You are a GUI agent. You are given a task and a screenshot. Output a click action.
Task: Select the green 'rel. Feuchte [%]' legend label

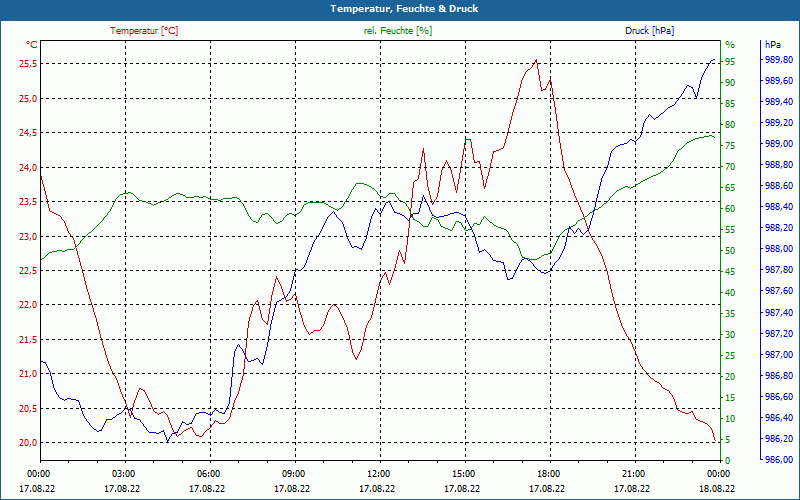398,31
